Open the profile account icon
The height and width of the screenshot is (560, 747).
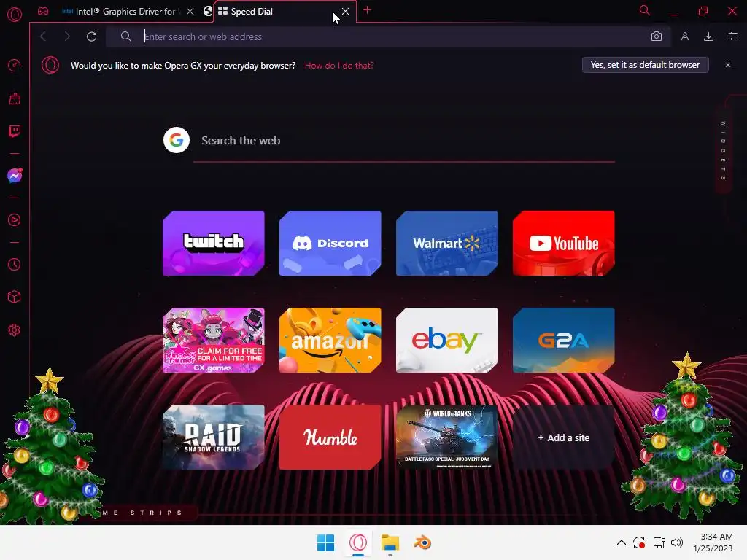click(684, 36)
